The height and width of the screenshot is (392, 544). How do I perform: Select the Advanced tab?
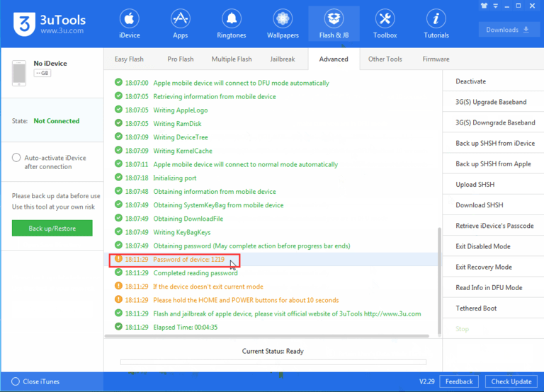[x=334, y=59]
